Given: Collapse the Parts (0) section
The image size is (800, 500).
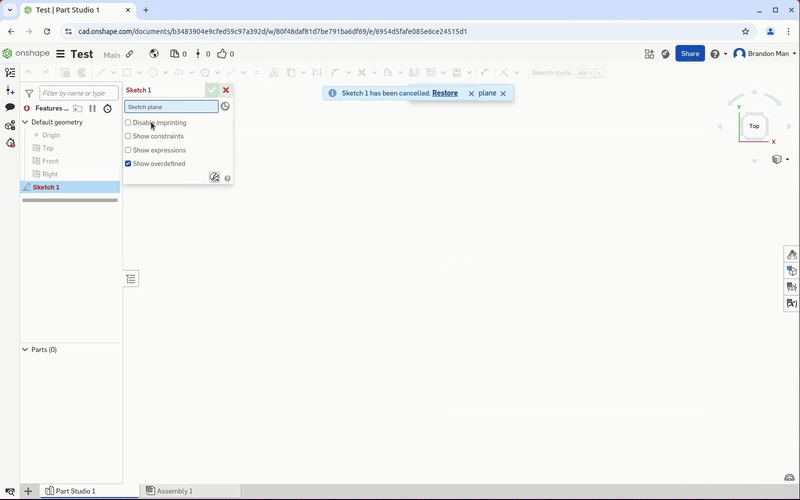Looking at the screenshot, I should (x=25, y=350).
